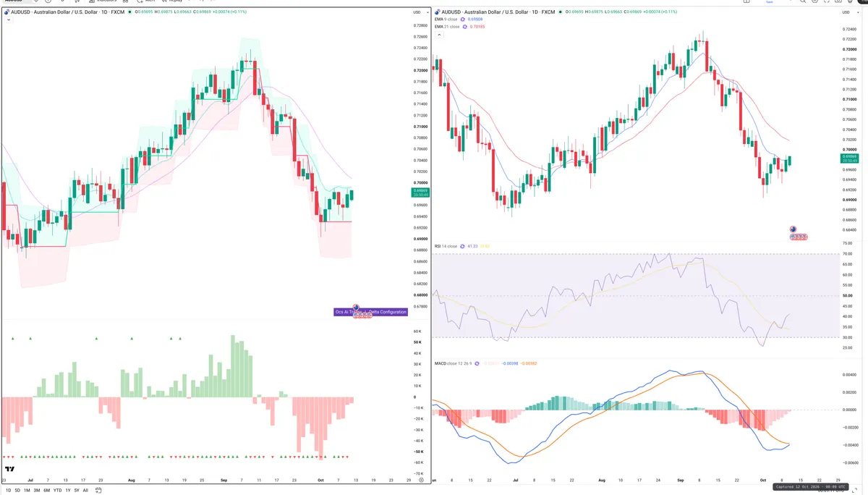Click the Sep label on right chart time axis
868x495 pixels.
pyautogui.click(x=681, y=479)
